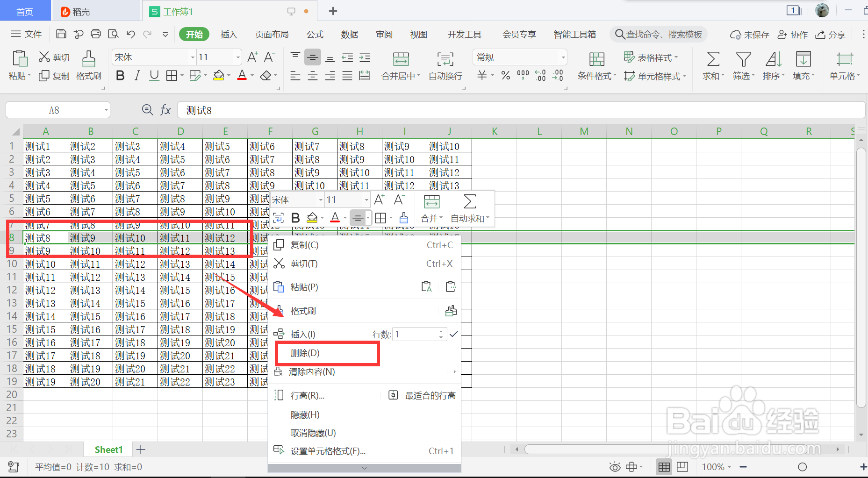
Task: Click the Paste clipboard icon in ribbon
Action: tap(20, 59)
